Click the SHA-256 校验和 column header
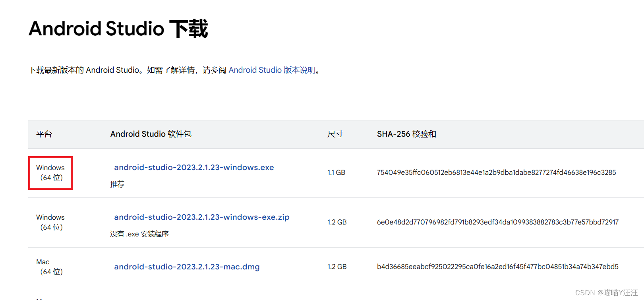644x300 pixels. click(406, 134)
